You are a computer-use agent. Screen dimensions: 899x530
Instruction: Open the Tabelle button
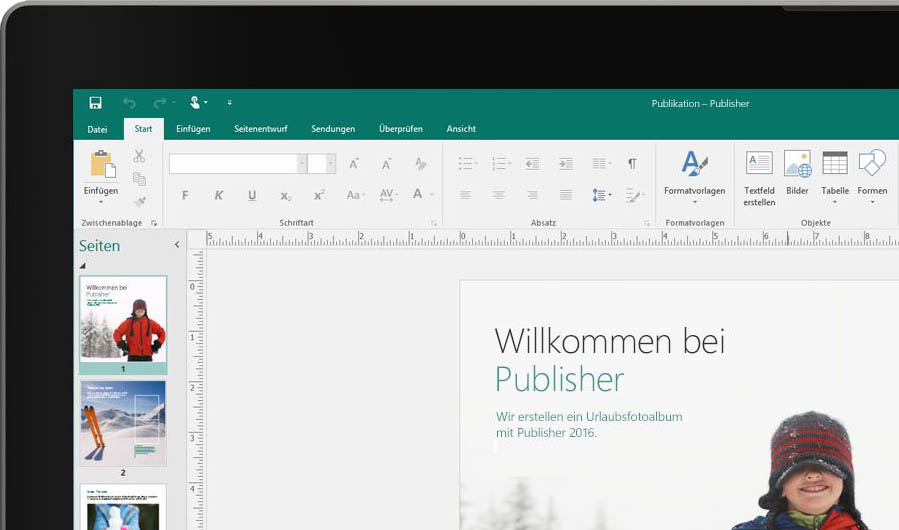coord(835,177)
